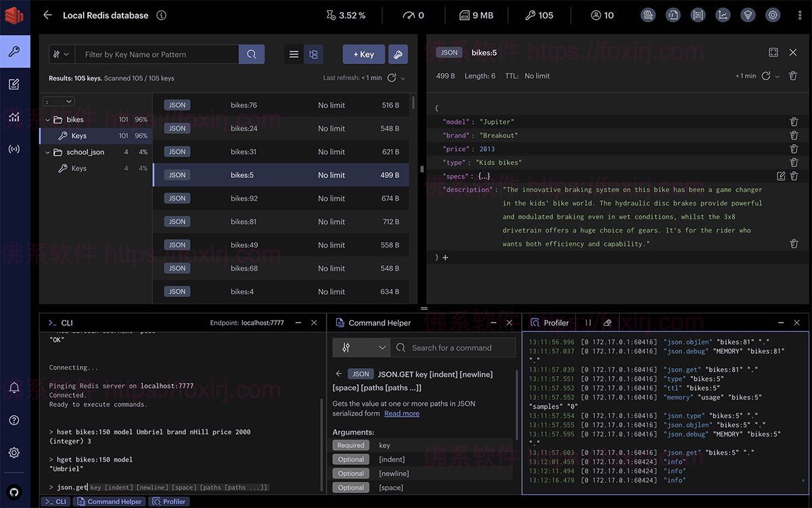Image resolution: width=812 pixels, height=508 pixels.
Task: Click the + Key button
Action: 363,54
